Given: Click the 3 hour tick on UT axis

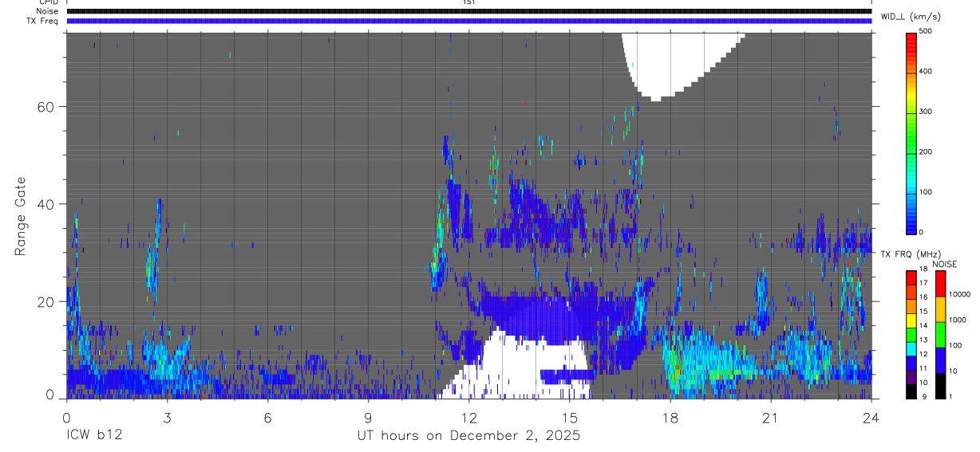Looking at the screenshot, I should [167, 418].
